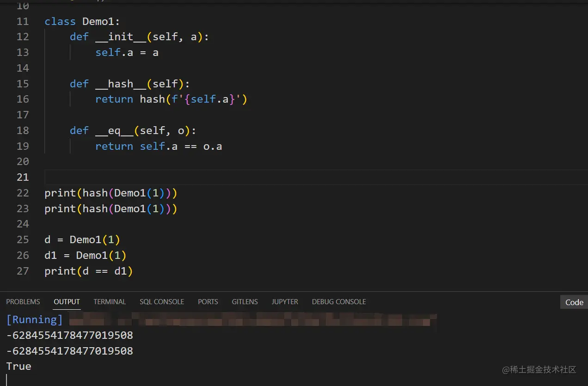Open the GITLENS panel tab

click(245, 302)
